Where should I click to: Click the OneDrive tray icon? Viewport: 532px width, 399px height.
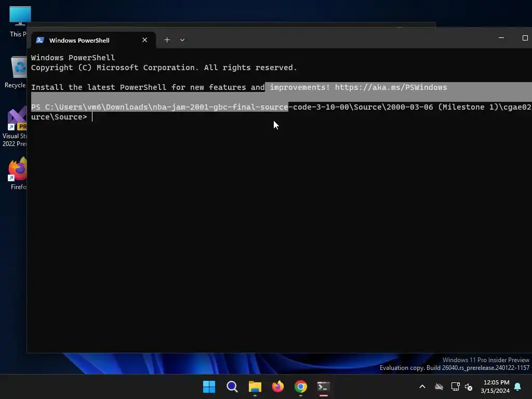439,387
